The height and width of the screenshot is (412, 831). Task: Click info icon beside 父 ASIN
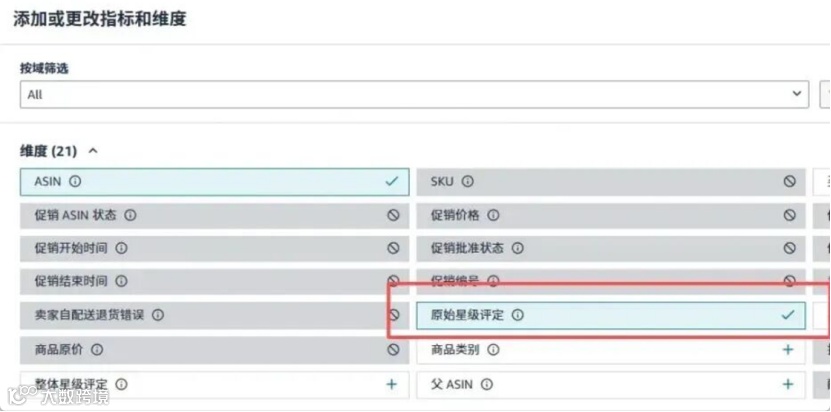487,384
